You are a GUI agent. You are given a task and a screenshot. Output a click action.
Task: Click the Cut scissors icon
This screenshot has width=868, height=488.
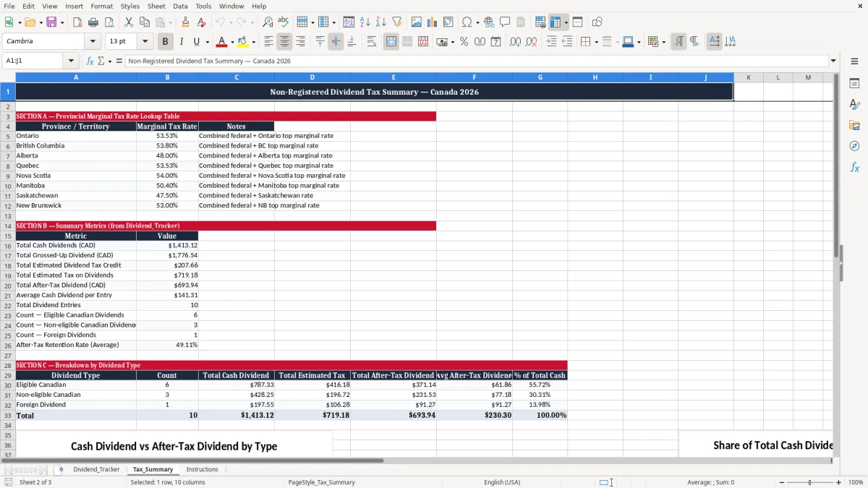click(x=129, y=22)
